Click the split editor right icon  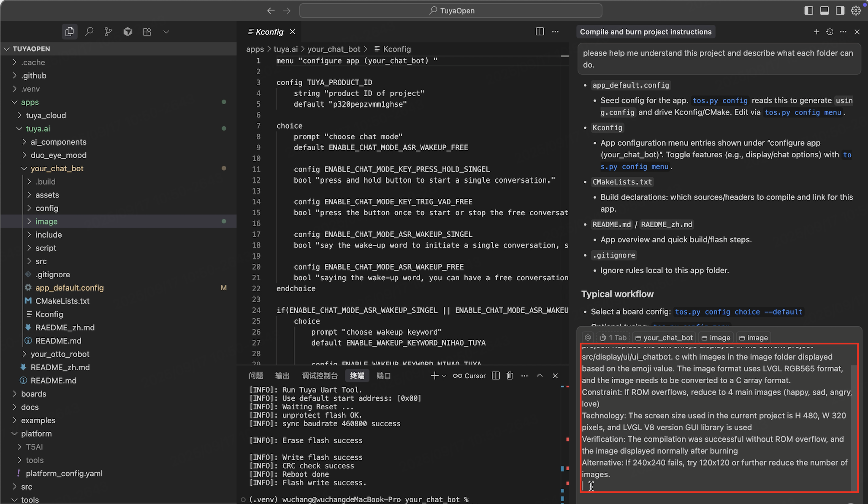pos(540,32)
